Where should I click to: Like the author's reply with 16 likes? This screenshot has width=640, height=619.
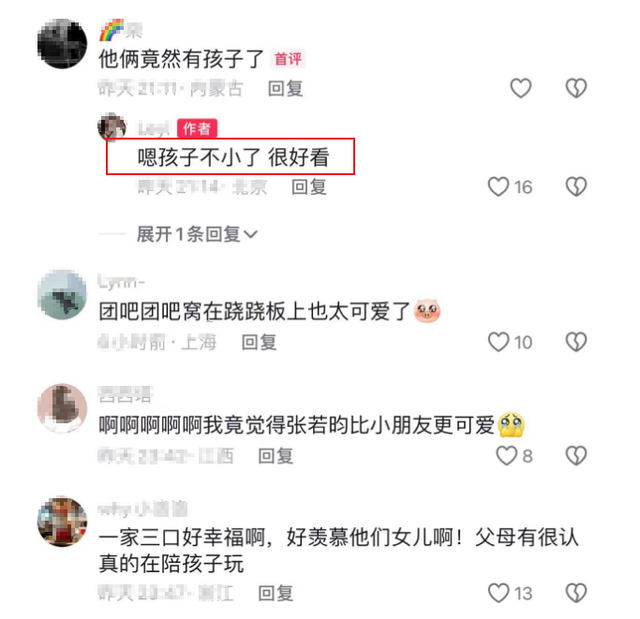(498, 186)
